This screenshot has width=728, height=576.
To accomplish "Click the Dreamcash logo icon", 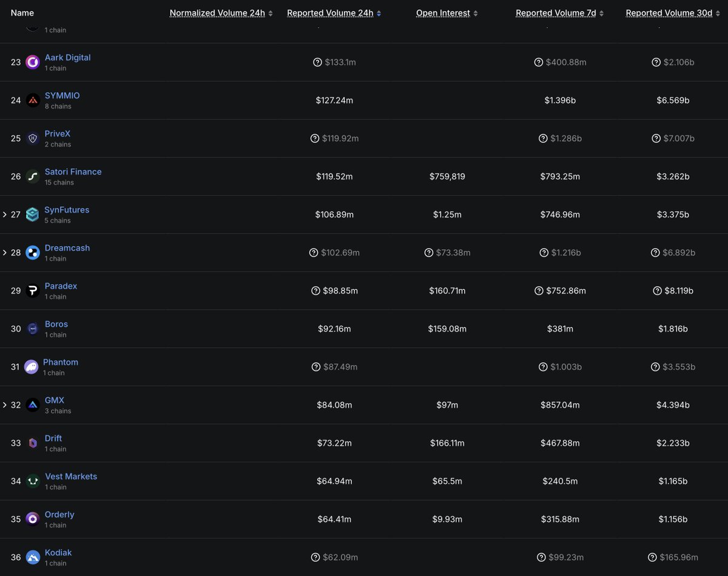I will 33,253.
